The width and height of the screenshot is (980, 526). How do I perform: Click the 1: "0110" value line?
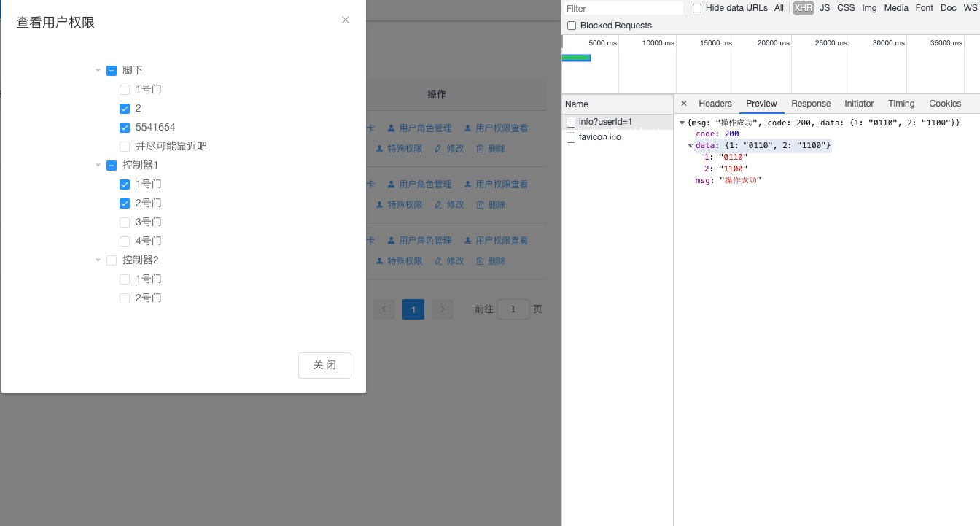(x=726, y=157)
